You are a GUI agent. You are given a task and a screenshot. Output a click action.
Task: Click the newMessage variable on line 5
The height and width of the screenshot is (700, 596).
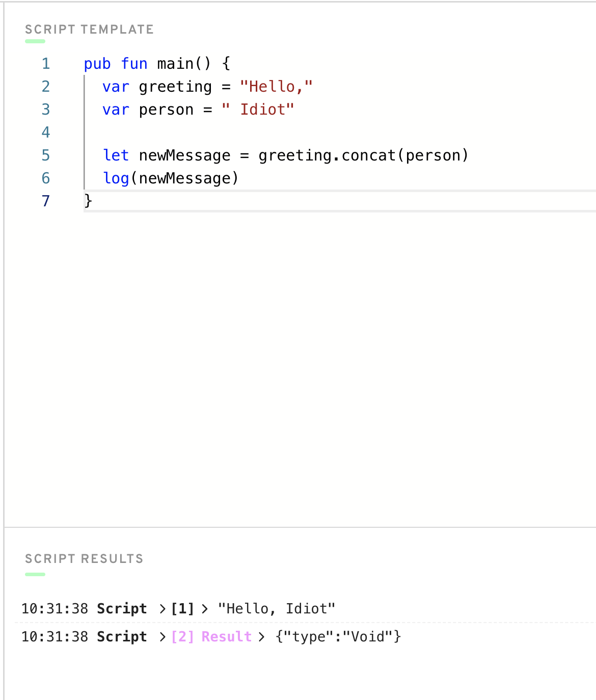pyautogui.click(x=185, y=155)
